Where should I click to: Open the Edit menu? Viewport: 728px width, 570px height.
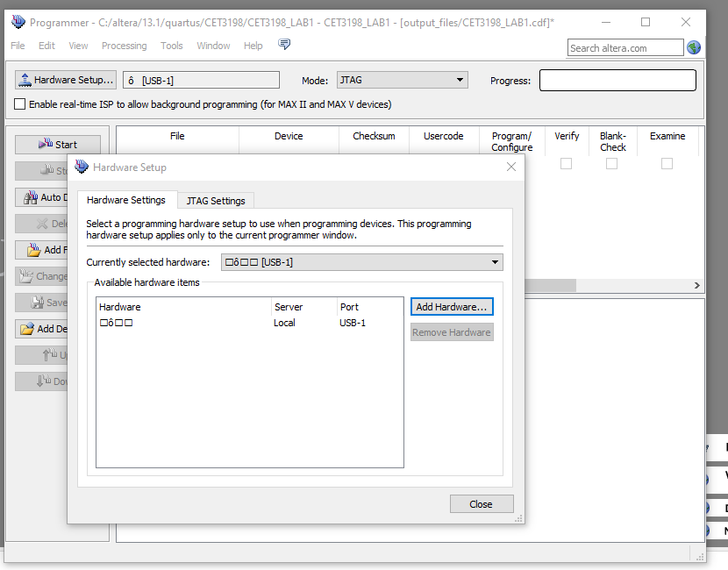46,46
